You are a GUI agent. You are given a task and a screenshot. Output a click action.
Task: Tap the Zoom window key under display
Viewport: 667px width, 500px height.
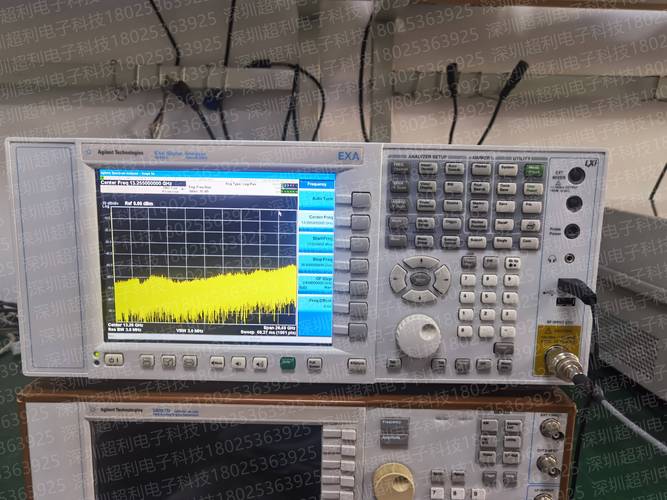point(169,362)
